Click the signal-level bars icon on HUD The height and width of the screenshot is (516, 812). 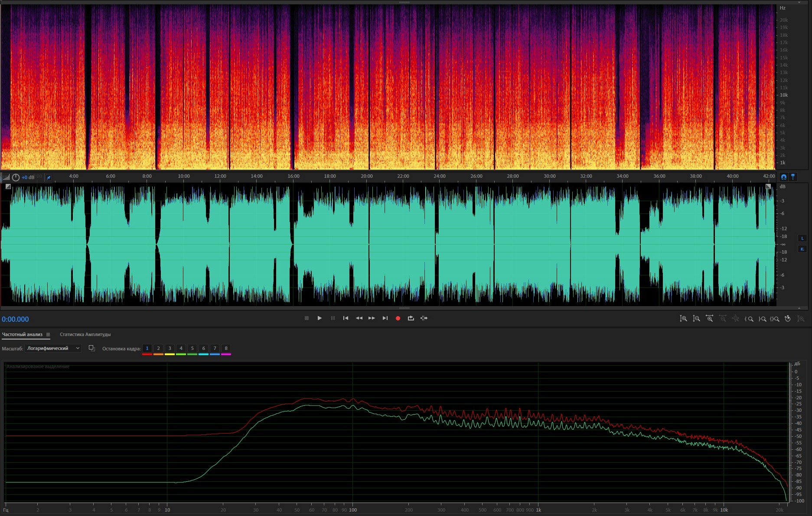(x=6, y=177)
